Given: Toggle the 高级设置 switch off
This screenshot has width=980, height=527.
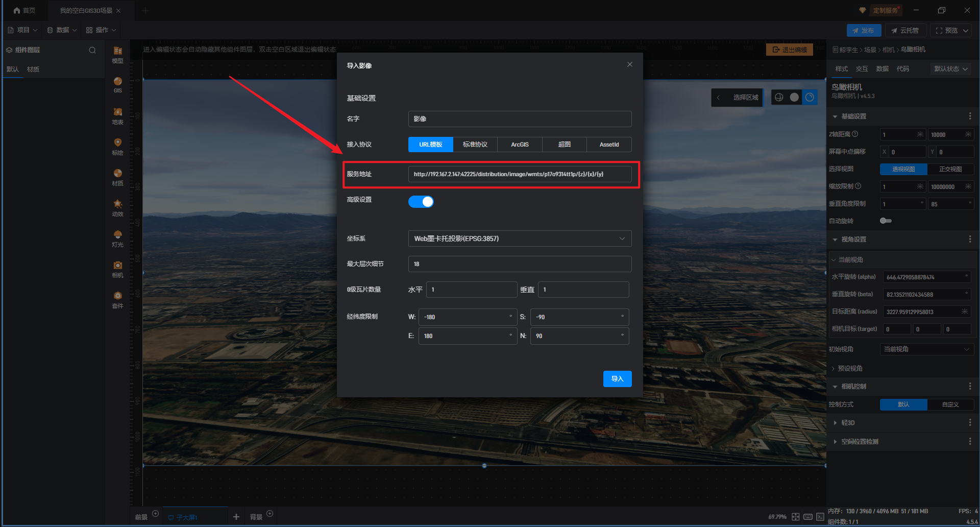Looking at the screenshot, I should coord(421,202).
